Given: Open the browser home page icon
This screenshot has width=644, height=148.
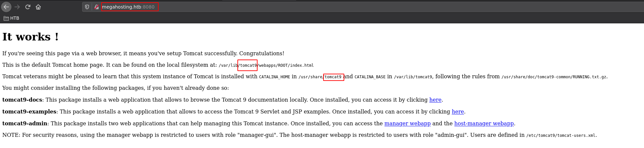Looking at the screenshot, I should coord(38,7).
